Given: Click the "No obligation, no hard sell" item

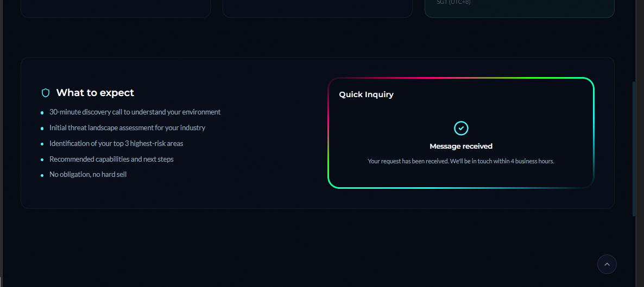Looking at the screenshot, I should pos(88,175).
